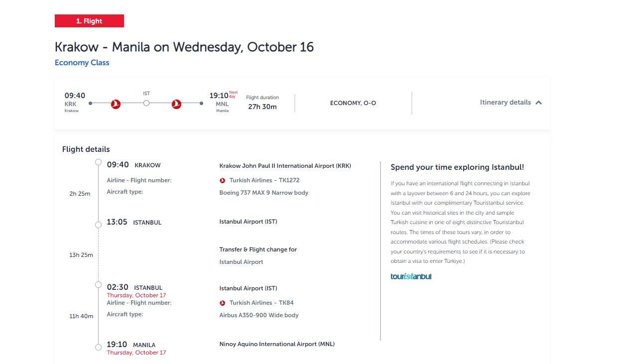Collapse the Itinerary details chevron
Viewport: 624px width, 364px height.
point(538,103)
